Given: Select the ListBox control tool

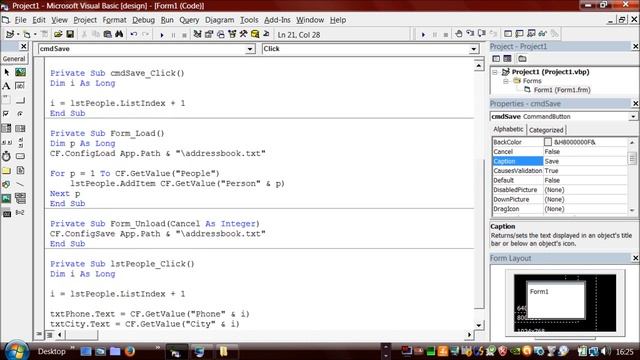Looking at the screenshot, I should point(20,128).
